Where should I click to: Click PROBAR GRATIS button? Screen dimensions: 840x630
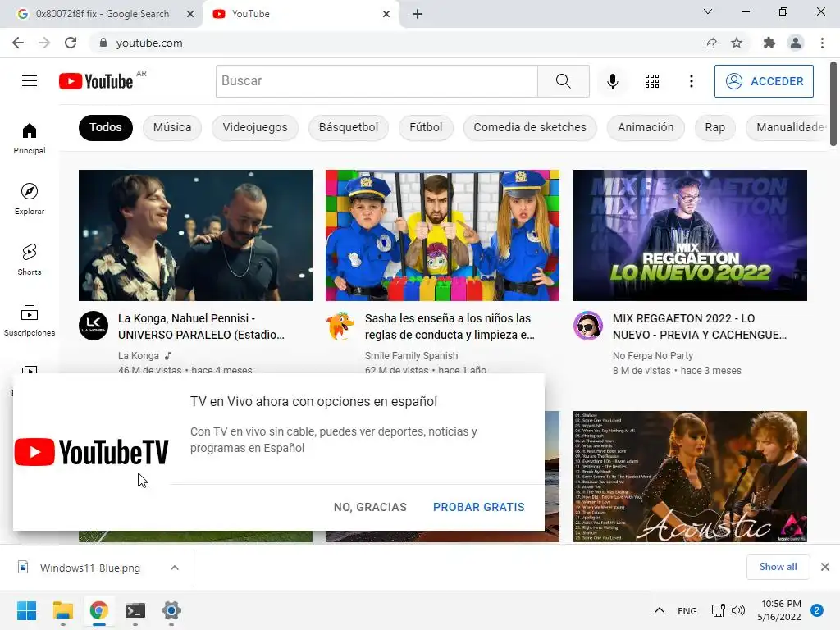[x=479, y=507]
